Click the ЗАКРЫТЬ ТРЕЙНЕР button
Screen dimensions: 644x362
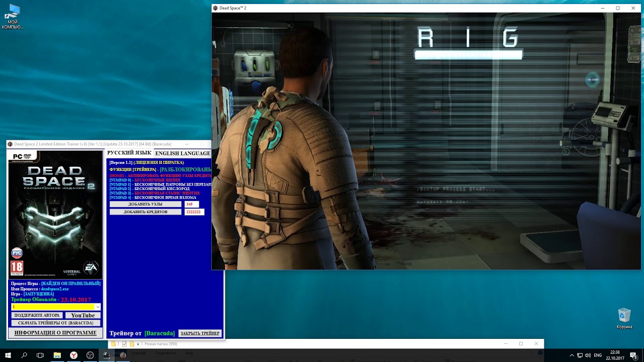pos(200,333)
